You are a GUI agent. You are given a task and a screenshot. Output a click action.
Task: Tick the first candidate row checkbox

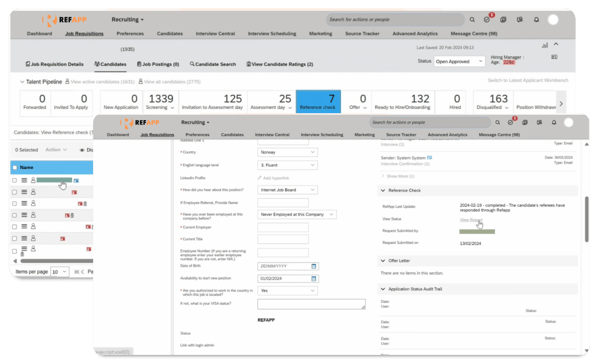[15, 180]
